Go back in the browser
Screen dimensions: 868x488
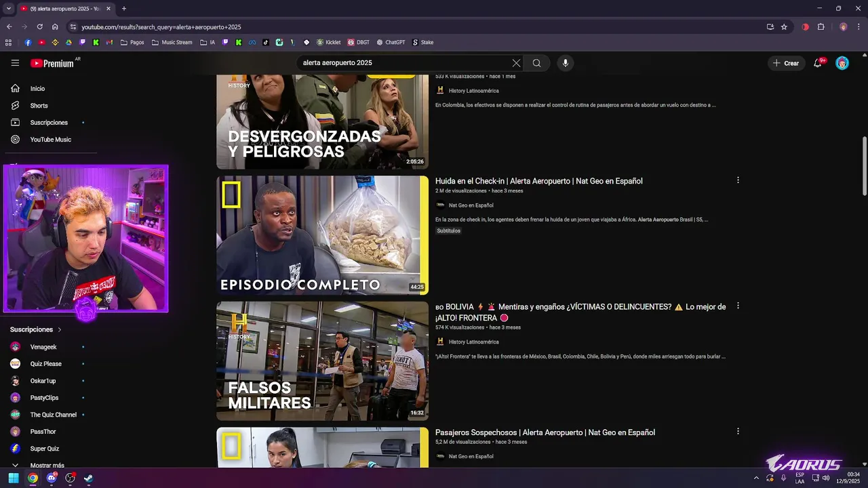click(x=9, y=27)
